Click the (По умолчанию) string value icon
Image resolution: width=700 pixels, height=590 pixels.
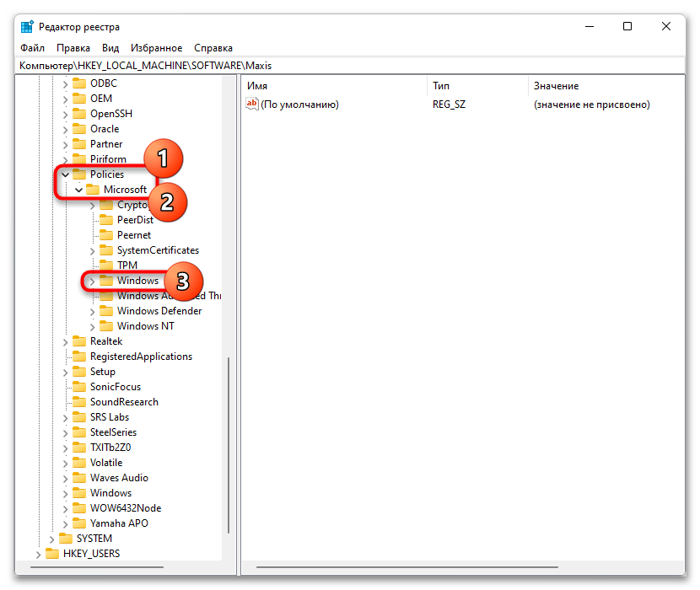pos(251,105)
